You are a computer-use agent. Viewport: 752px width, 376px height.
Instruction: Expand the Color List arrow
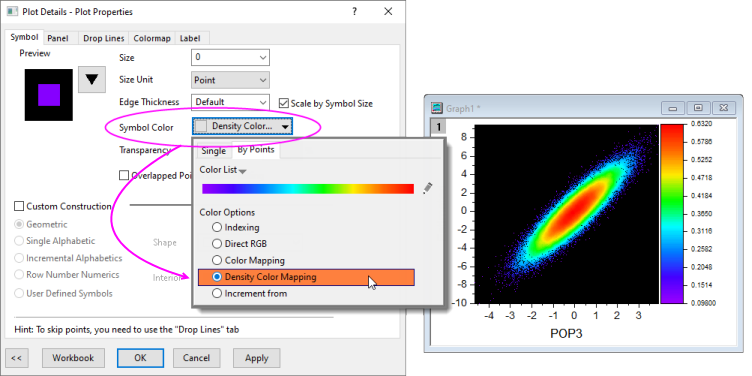point(243,172)
